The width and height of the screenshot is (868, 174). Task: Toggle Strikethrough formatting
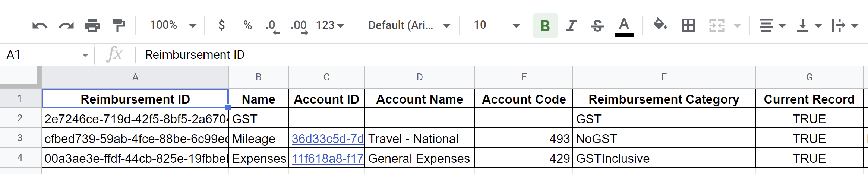pyautogui.click(x=597, y=25)
